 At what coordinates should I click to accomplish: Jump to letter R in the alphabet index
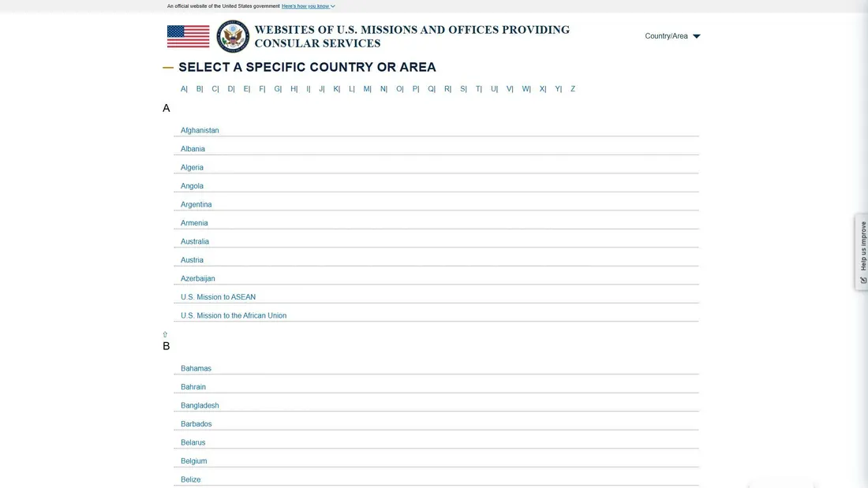[x=447, y=88]
